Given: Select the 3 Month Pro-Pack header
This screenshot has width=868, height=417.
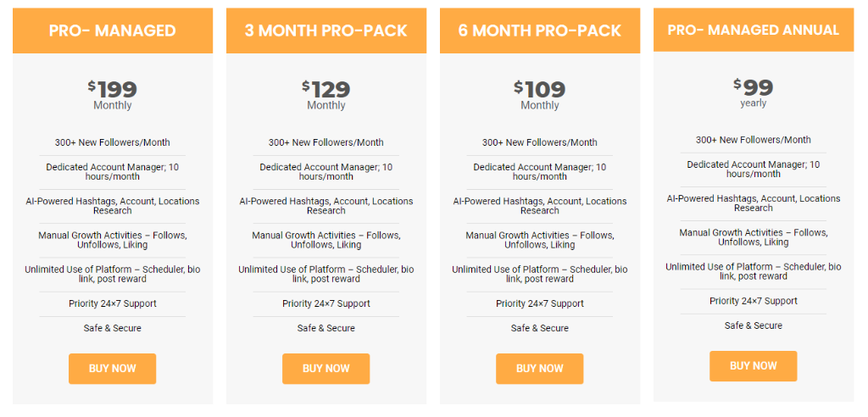Looking at the screenshot, I should pos(326,31).
